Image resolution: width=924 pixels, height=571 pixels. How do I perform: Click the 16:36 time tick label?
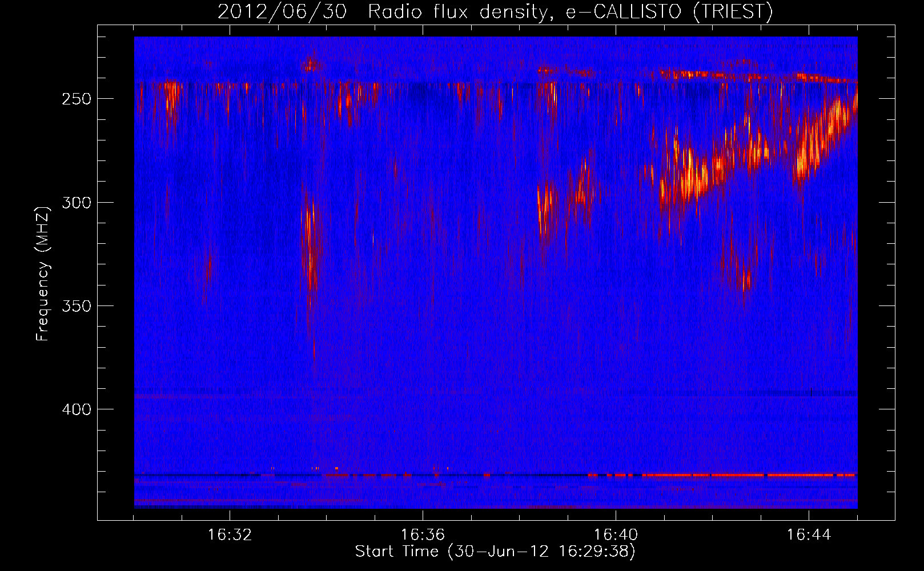pos(423,535)
